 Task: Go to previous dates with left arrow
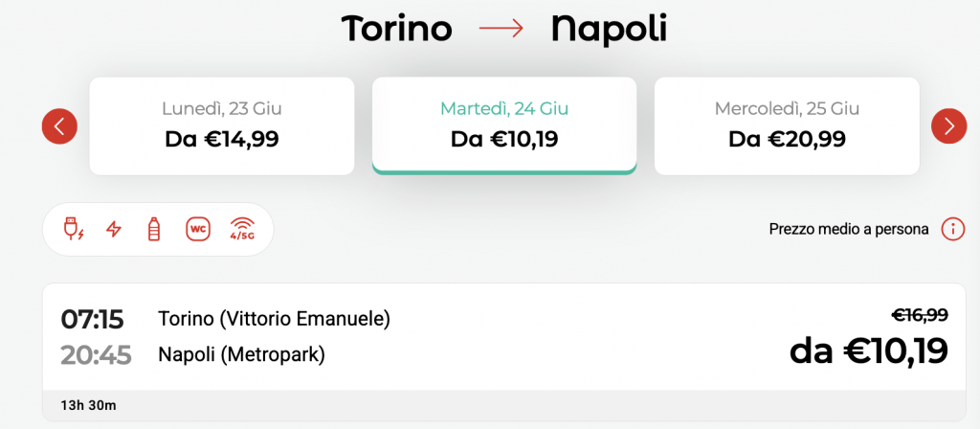(59, 126)
